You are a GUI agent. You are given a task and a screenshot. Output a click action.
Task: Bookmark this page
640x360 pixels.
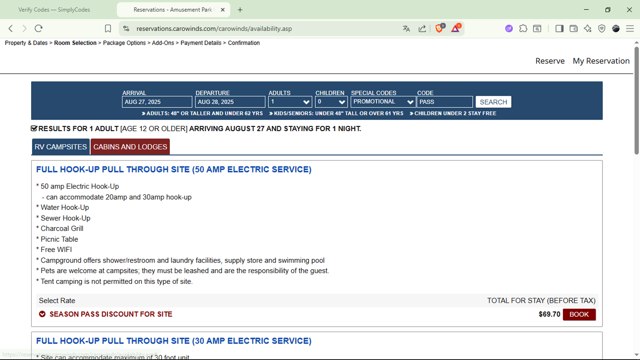[x=108, y=28]
